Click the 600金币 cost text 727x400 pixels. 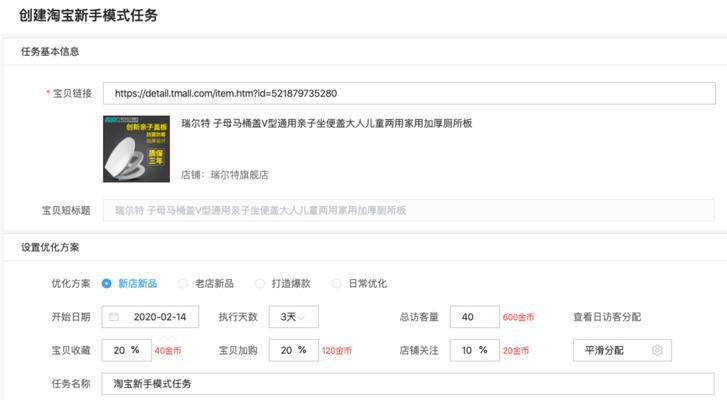(518, 317)
